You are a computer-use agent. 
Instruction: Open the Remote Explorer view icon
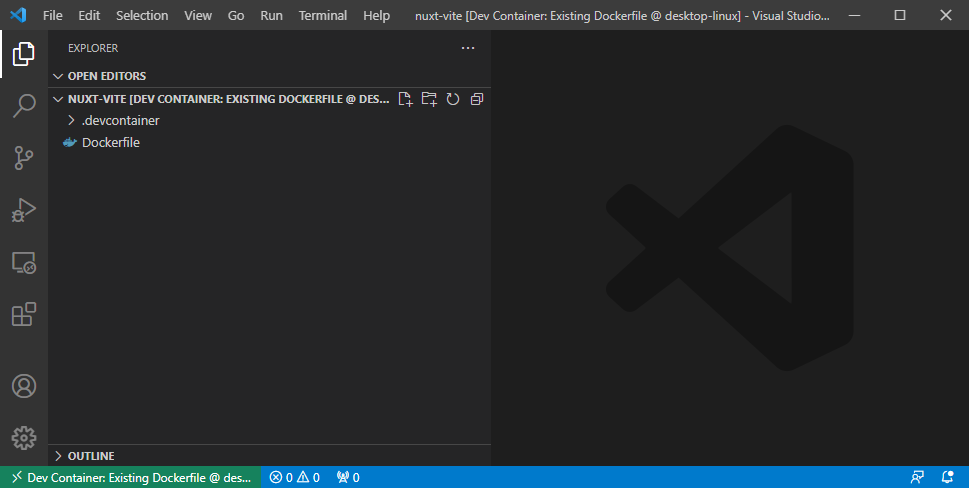click(23, 263)
